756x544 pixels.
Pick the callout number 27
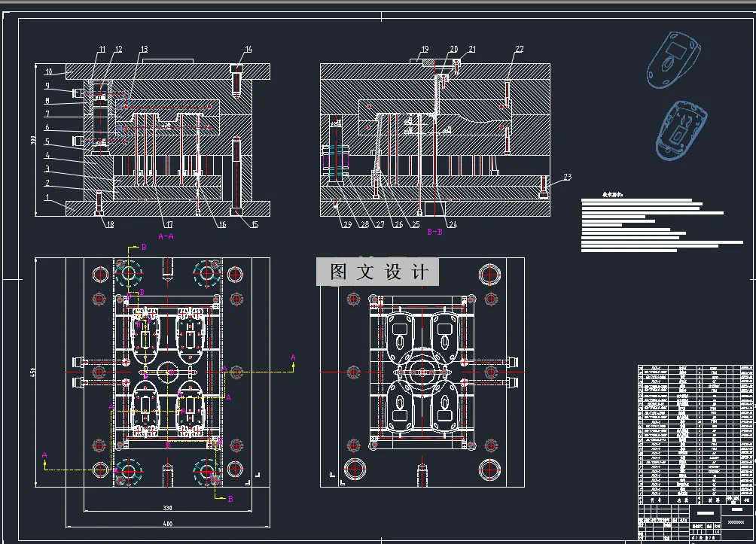click(380, 224)
